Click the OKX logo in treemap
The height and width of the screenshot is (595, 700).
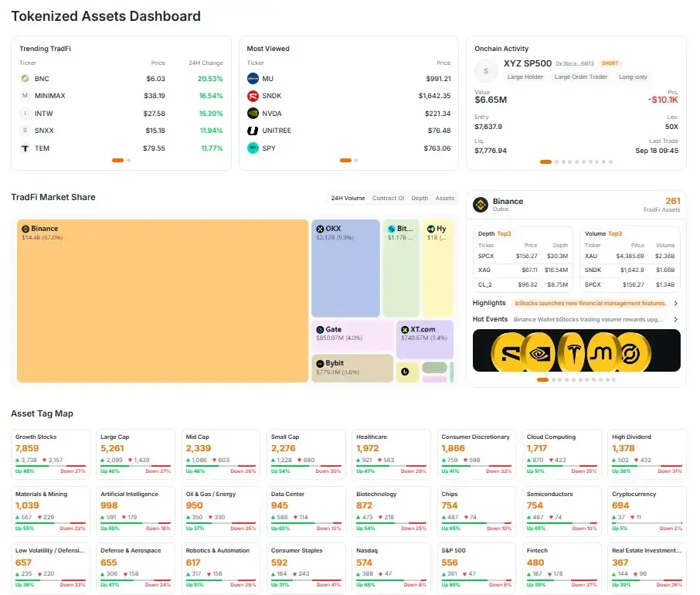[320, 229]
